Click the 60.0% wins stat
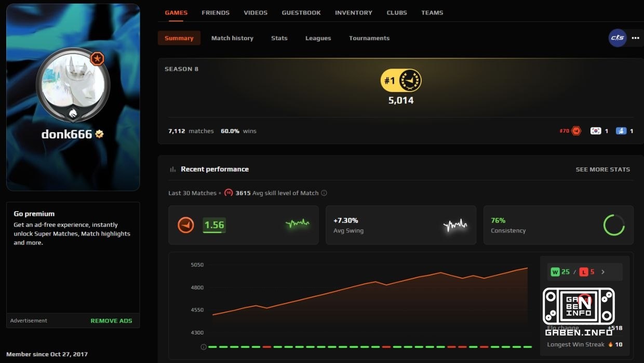 [x=238, y=131]
